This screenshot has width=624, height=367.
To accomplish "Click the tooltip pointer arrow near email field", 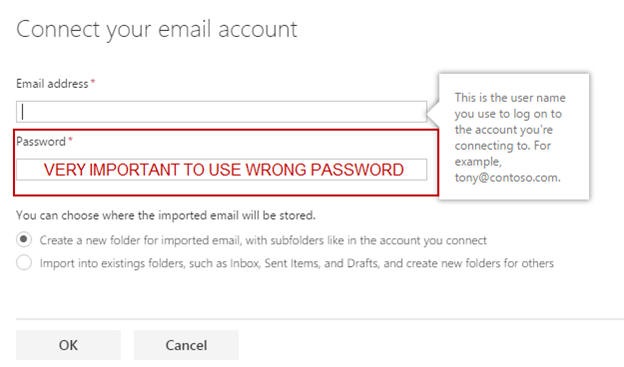I will 433,112.
